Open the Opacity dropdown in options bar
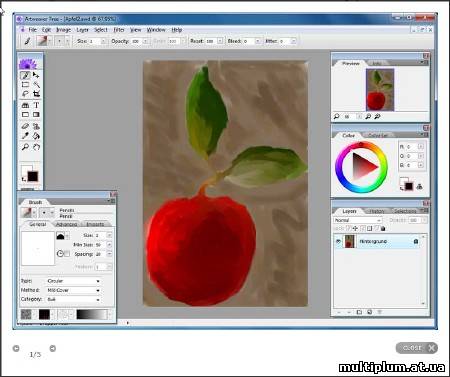The height and width of the screenshot is (377, 450). (146, 41)
